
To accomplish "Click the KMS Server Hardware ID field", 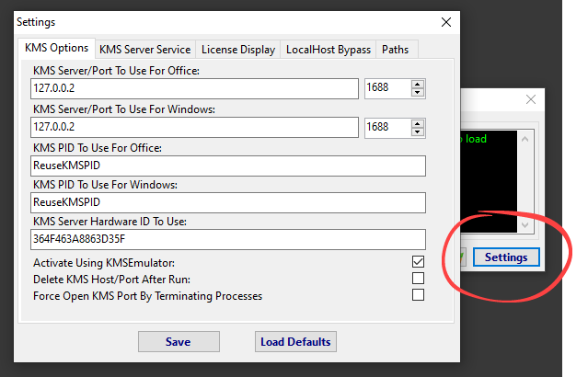I will click(227, 239).
